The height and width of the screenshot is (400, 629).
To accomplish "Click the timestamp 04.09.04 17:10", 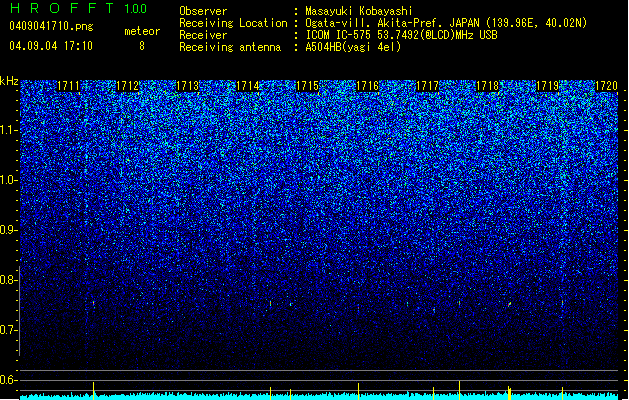I will pos(51,46).
